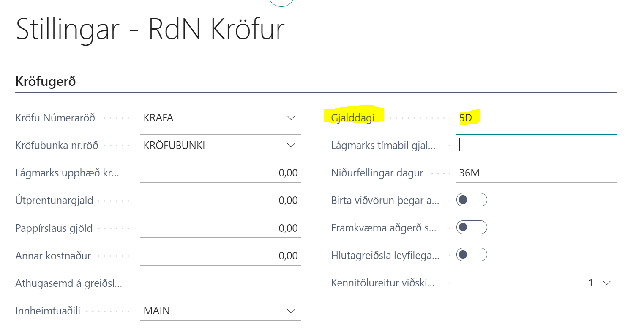This screenshot has width=644, height=333.
Task: Click the highlighted Gjalddagi field
Action: click(x=536, y=117)
